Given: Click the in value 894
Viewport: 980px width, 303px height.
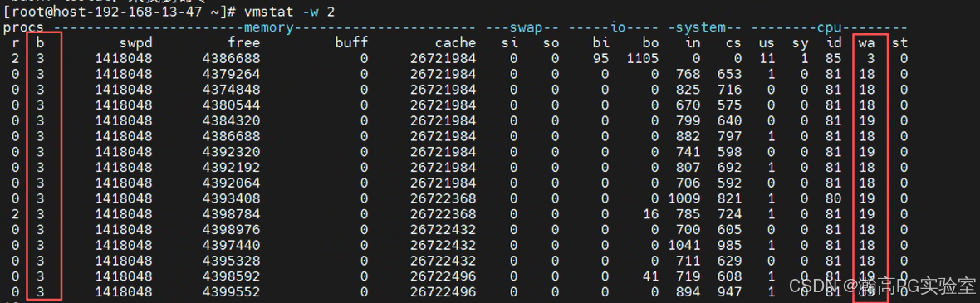Looking at the screenshot, I should coord(688,292).
